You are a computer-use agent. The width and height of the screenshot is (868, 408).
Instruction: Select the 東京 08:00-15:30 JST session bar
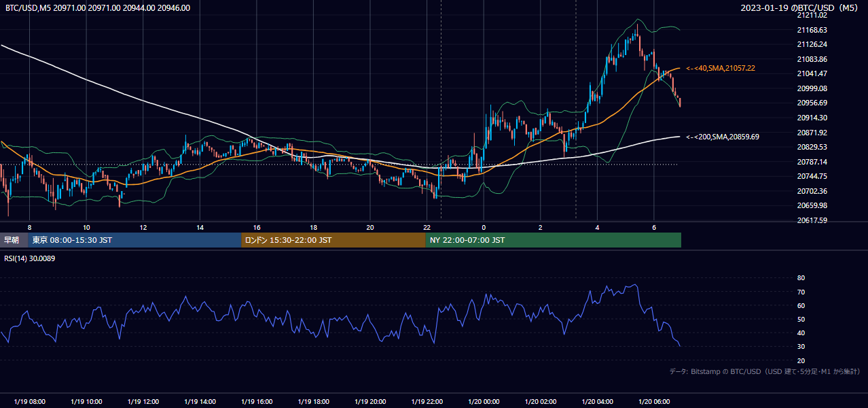coord(134,240)
